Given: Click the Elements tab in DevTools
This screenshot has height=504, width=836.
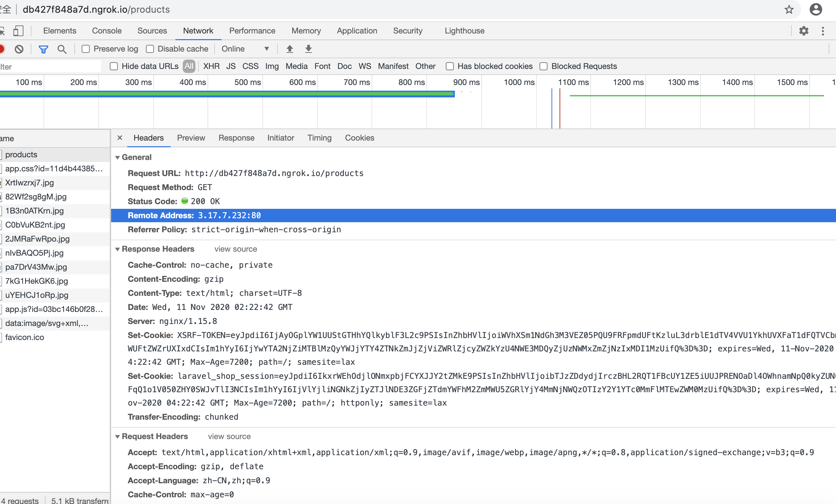Looking at the screenshot, I should [x=60, y=30].
